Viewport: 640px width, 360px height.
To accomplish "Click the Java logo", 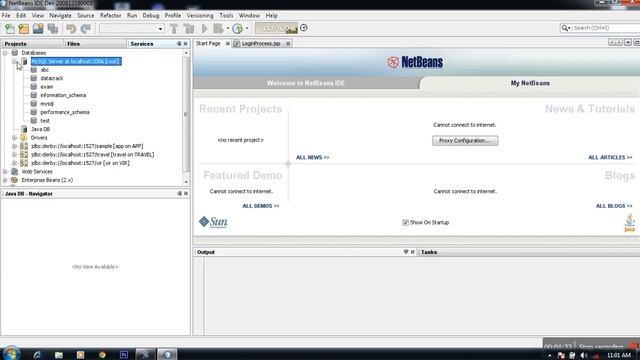I will coord(629,223).
